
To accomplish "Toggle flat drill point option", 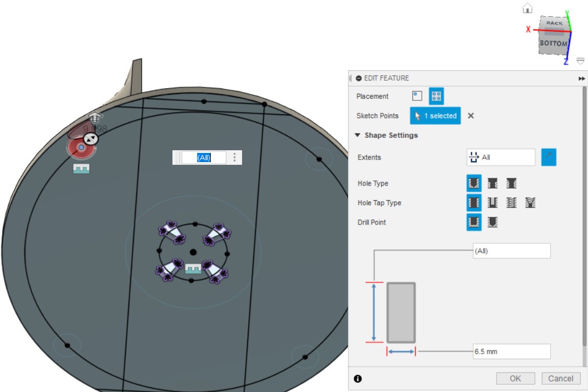I will point(474,223).
